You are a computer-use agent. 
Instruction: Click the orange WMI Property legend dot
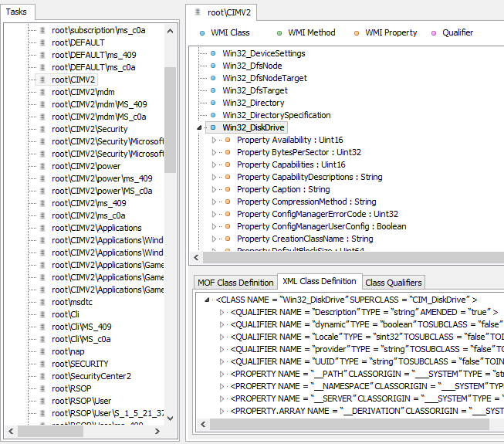(357, 33)
